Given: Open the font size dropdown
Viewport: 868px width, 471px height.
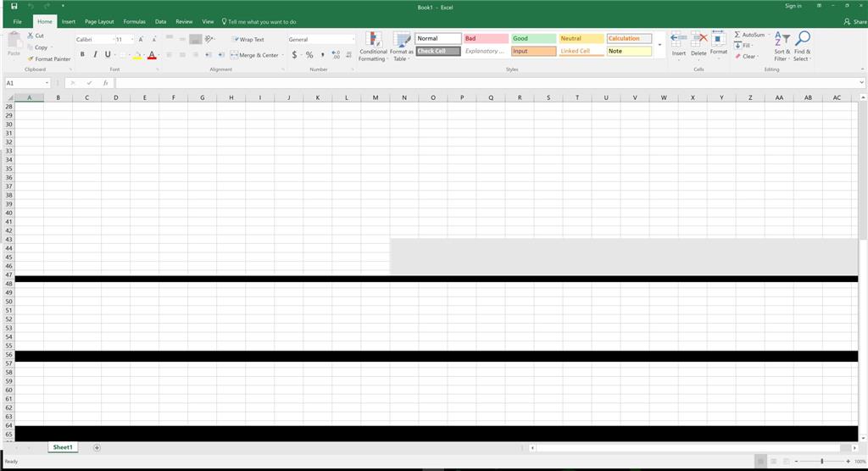Looking at the screenshot, I should [x=131, y=39].
